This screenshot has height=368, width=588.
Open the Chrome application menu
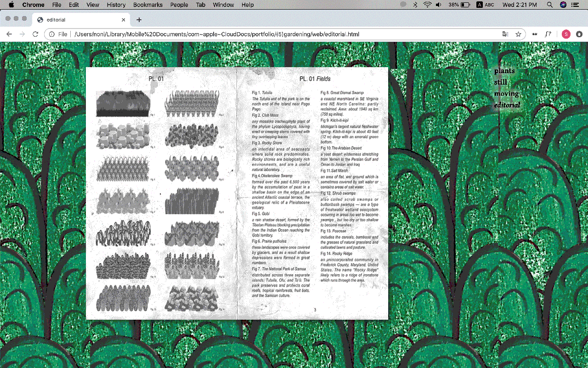(x=34, y=5)
